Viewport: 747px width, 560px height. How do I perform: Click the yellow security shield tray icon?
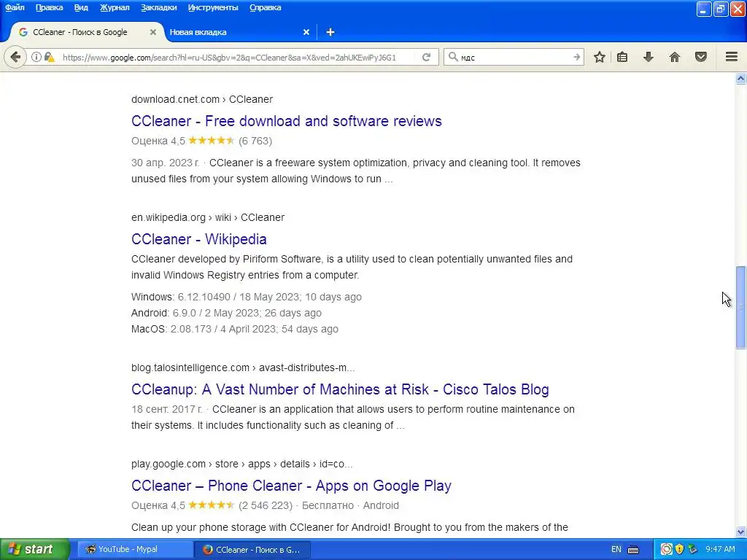click(680, 549)
